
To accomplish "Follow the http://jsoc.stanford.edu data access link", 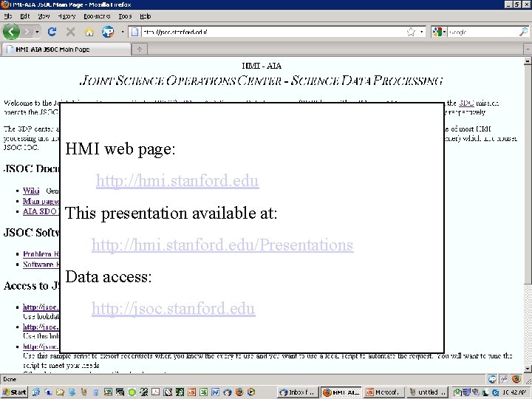I will (x=174, y=308).
